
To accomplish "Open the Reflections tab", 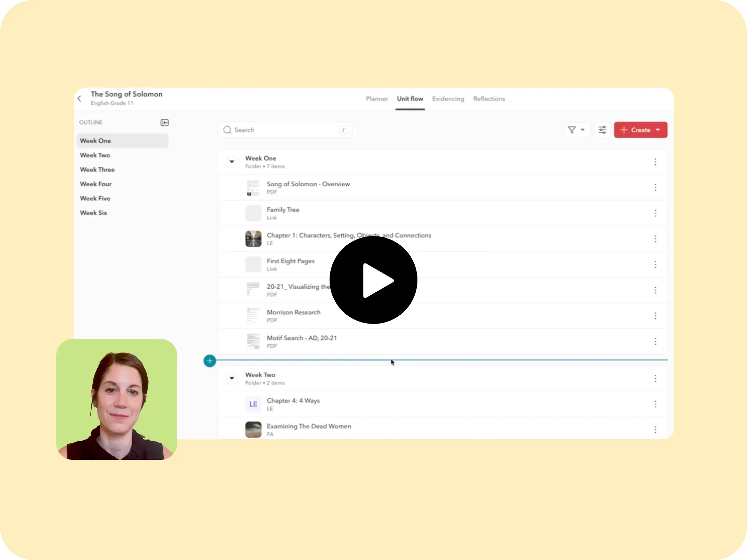I will pos(489,99).
